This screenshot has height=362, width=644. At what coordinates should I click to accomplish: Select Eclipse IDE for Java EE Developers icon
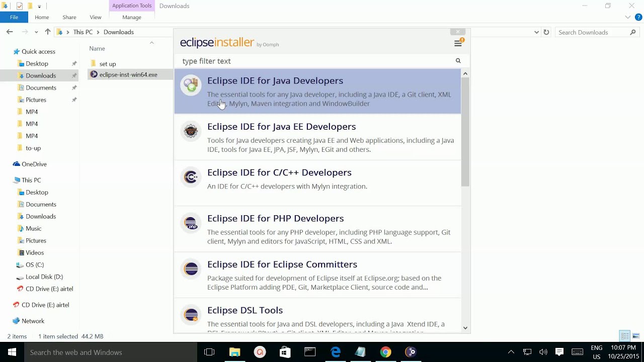pos(191,131)
